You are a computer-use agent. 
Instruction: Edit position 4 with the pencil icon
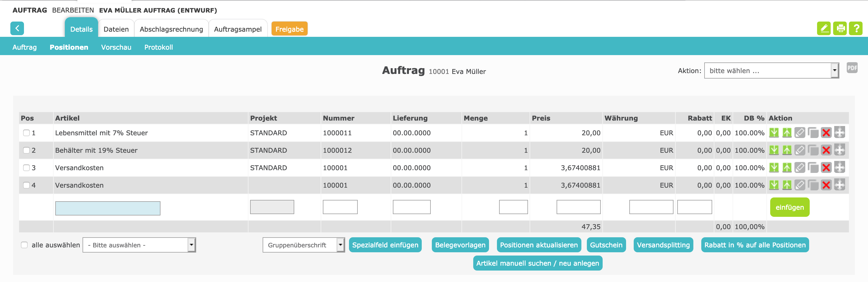[x=800, y=185]
